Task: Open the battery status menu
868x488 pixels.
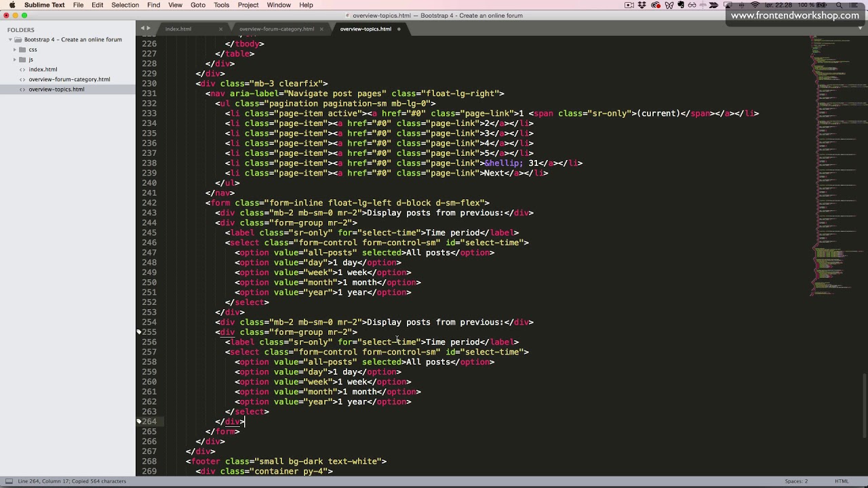Action: [x=813, y=5]
